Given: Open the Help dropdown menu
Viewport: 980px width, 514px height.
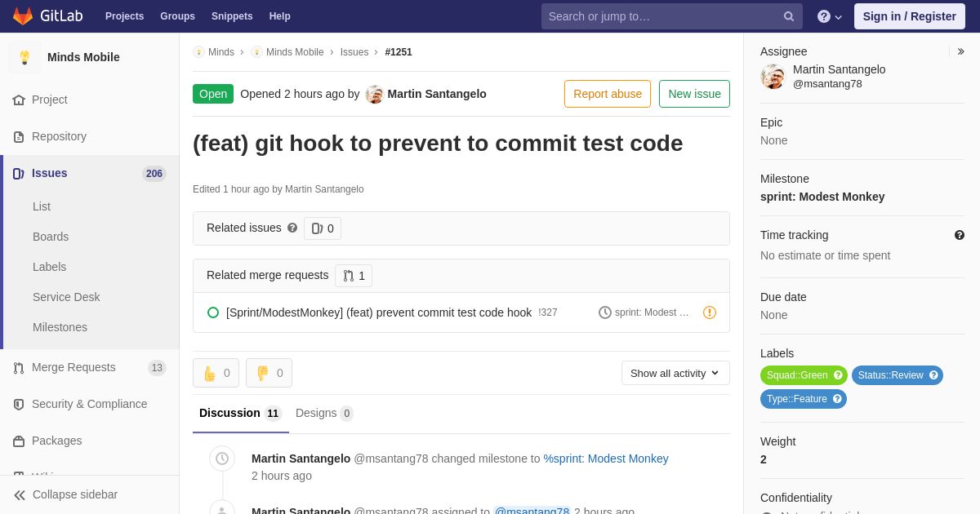Looking at the screenshot, I should pos(830,16).
